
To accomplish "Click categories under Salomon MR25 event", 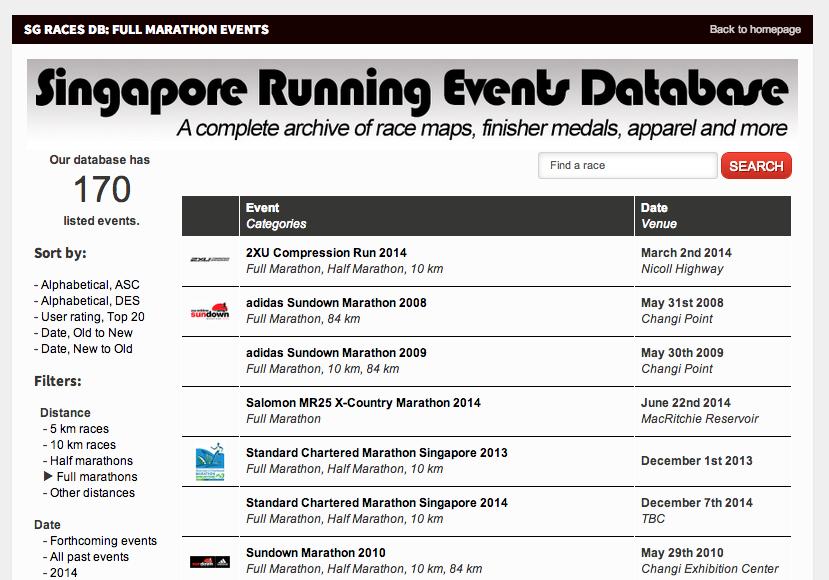I will [283, 419].
